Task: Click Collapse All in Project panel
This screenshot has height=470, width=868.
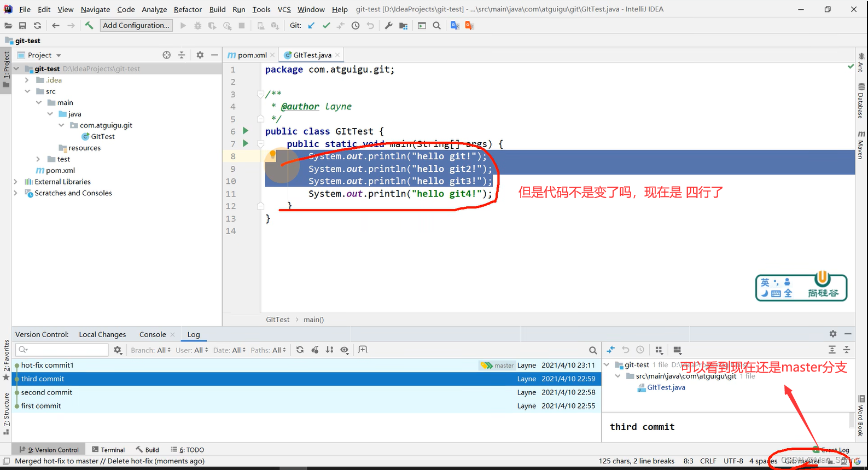Action: pos(182,55)
